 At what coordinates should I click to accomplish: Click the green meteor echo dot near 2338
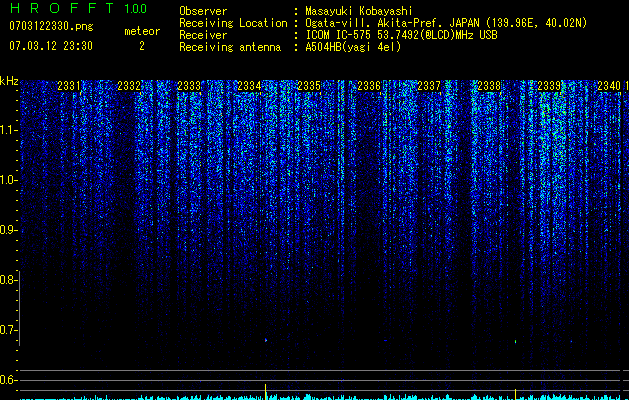tap(515, 341)
